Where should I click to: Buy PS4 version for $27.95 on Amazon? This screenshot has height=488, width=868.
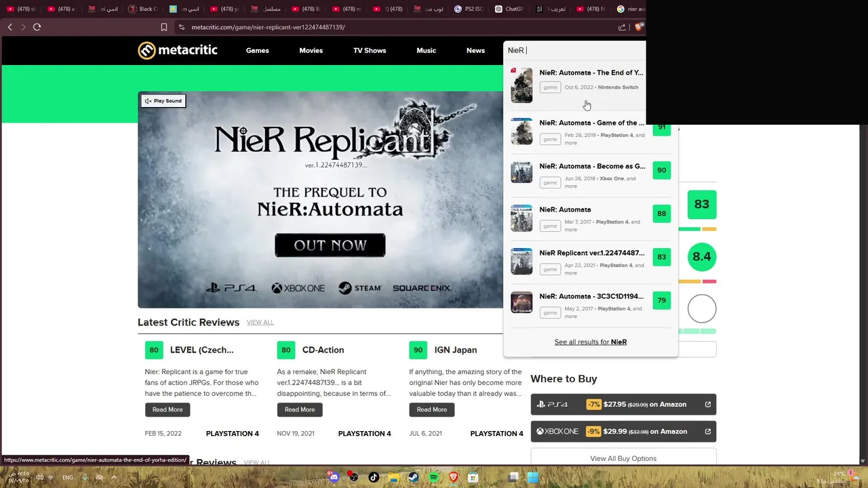pos(623,405)
